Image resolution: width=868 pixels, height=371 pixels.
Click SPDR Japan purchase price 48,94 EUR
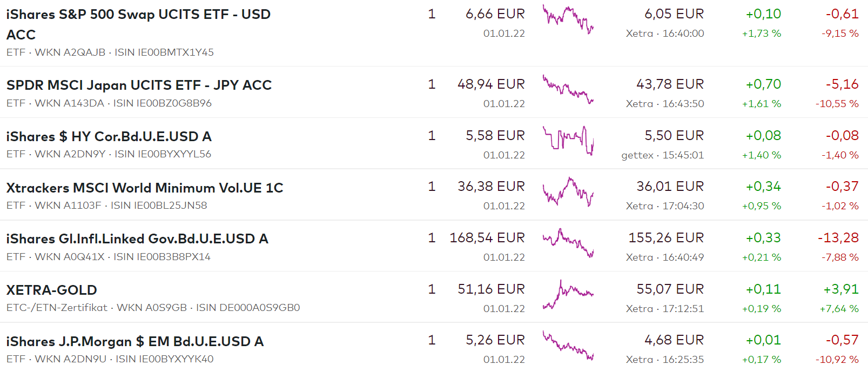490,84
